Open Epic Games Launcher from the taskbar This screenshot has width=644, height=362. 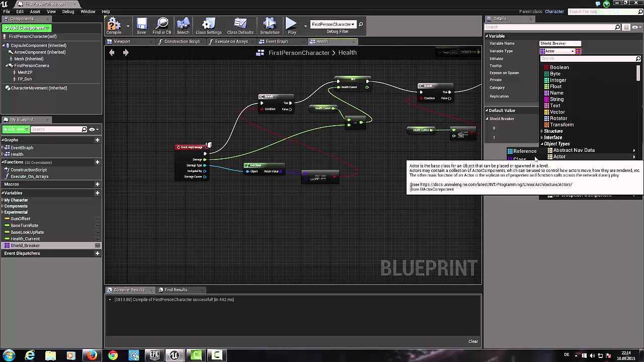(154, 355)
